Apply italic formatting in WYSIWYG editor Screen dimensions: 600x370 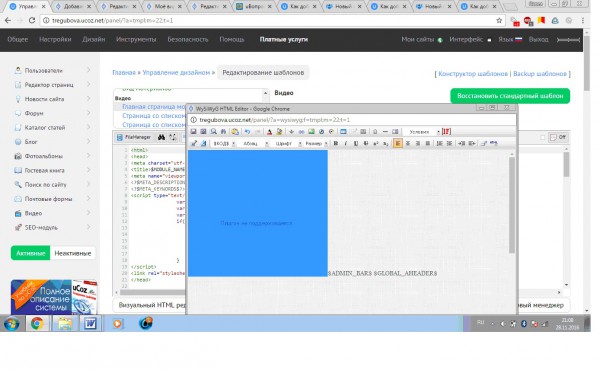point(346,143)
